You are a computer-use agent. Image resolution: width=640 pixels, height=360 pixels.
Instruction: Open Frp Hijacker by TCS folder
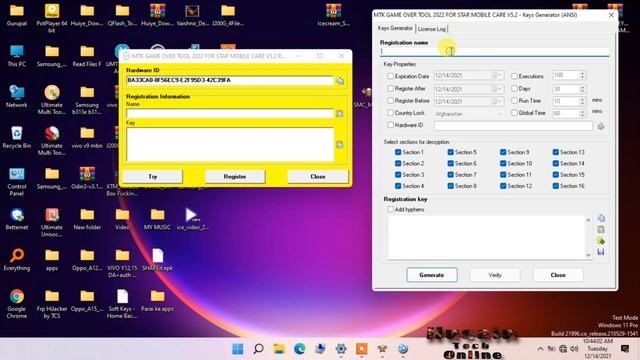52,304
